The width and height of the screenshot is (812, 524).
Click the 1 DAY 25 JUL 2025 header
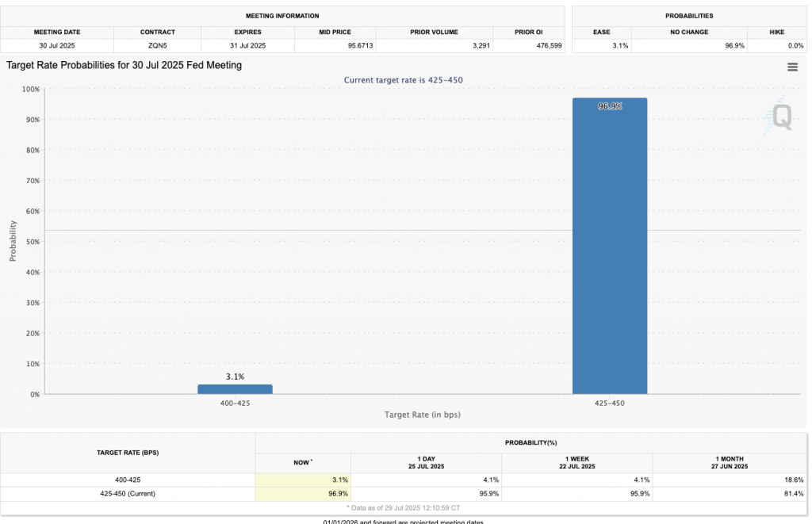pos(427,462)
